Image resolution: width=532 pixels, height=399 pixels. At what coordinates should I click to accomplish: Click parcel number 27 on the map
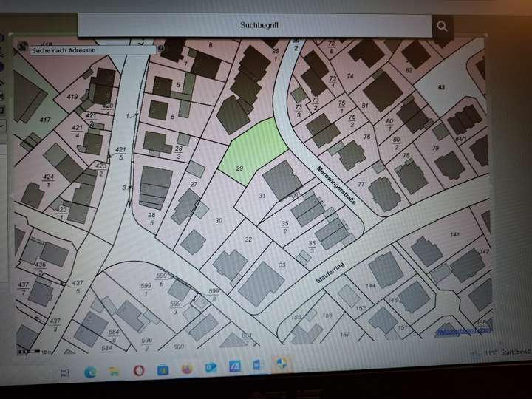(194, 185)
